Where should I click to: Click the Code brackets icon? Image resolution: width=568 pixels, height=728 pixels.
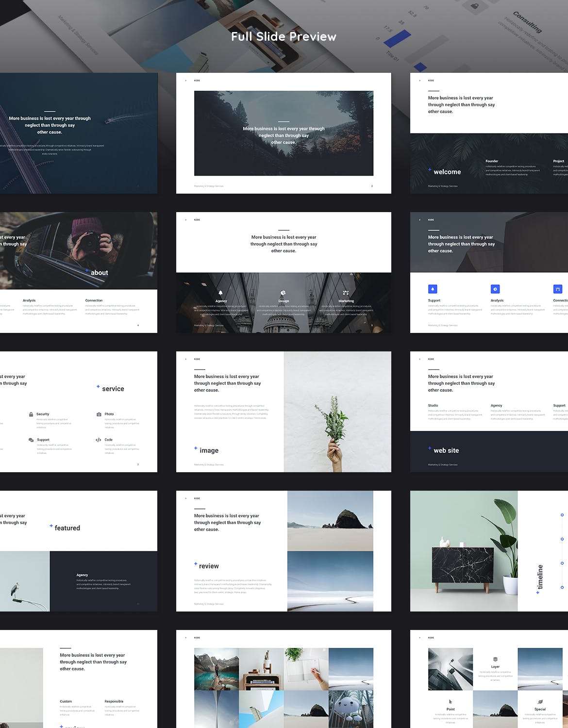click(x=99, y=440)
